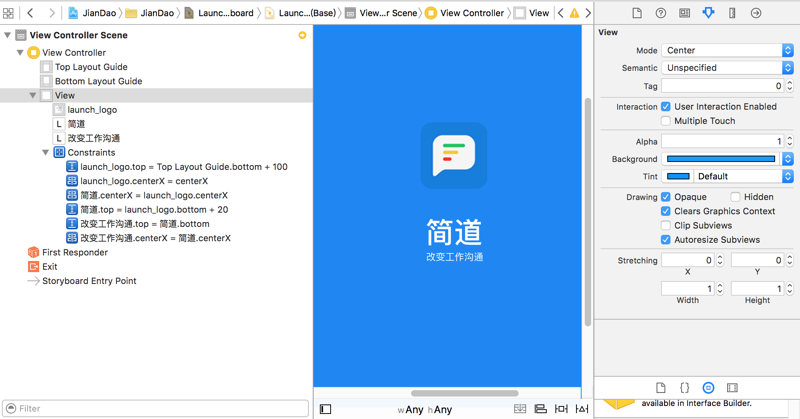Click the scene issue indicator dot
Image resolution: width=800 pixels, height=419 pixels.
[x=303, y=35]
